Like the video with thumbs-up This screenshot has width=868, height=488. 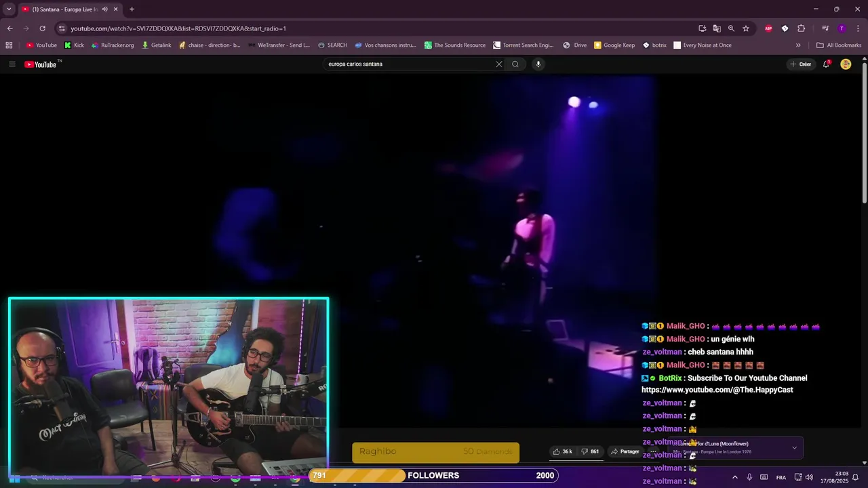click(563, 451)
